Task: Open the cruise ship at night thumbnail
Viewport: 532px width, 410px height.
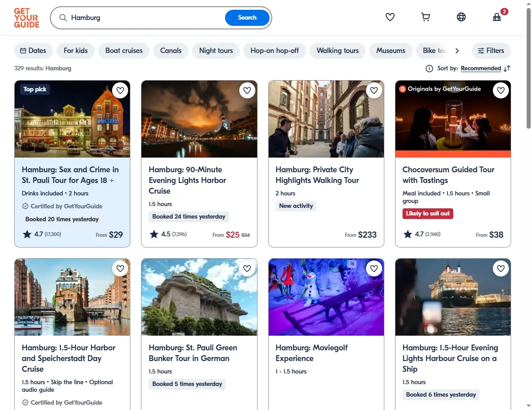Action: pos(453,297)
